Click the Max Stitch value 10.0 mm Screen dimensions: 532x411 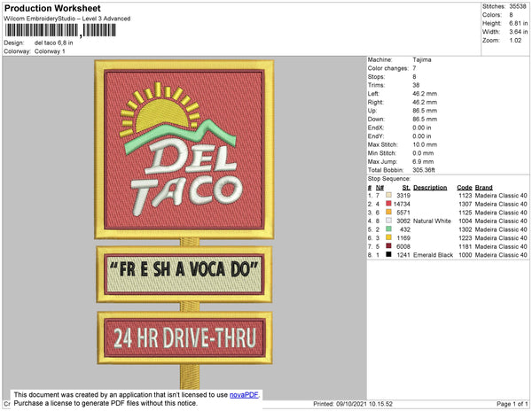click(425, 144)
